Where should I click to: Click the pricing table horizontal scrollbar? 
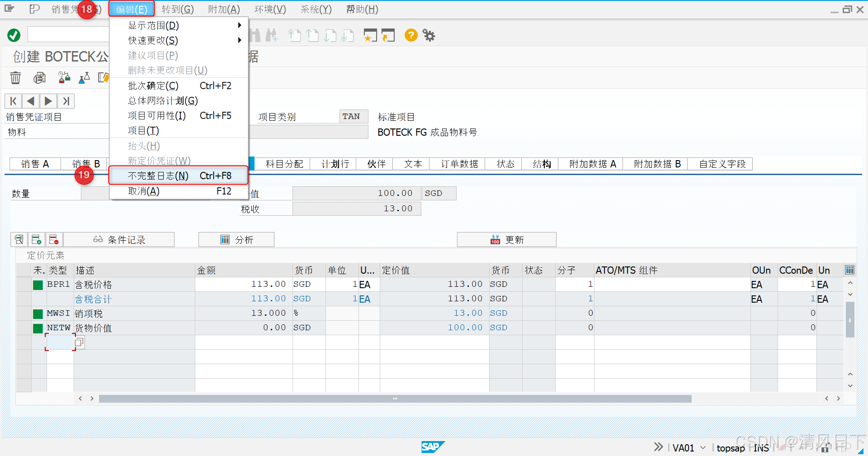click(x=395, y=399)
